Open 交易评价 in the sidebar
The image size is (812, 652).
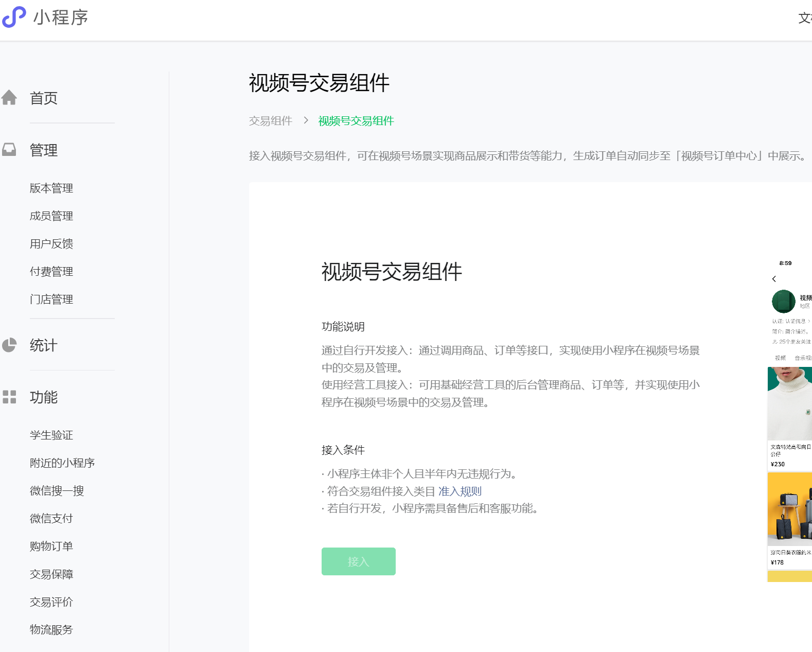(x=51, y=602)
